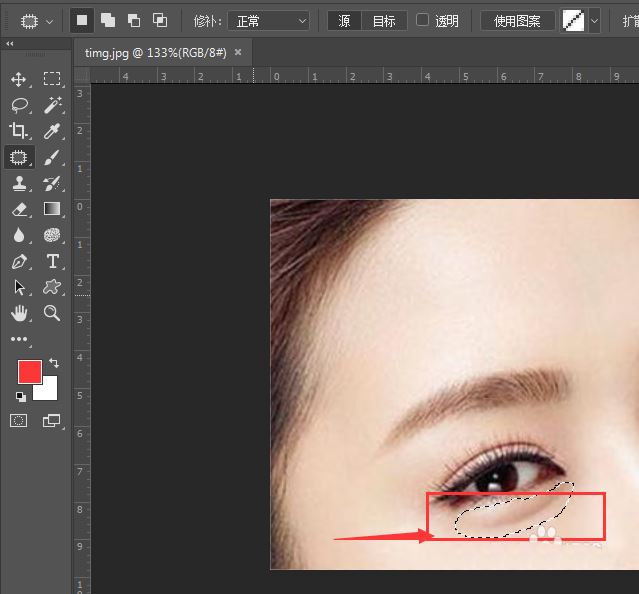Open the 修补 mode dropdown (正常)
This screenshot has height=594, width=639.
(x=268, y=21)
